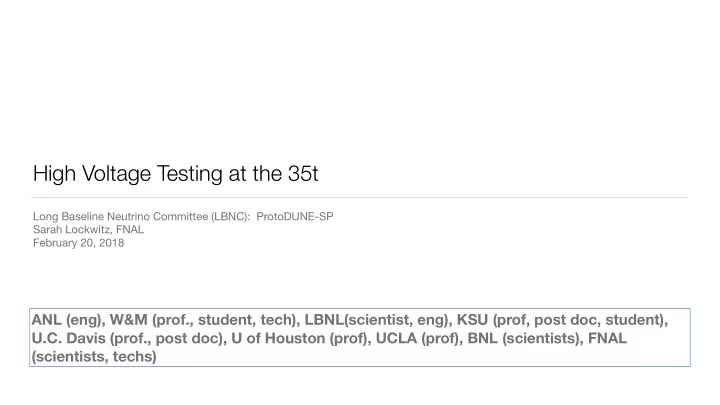Screen dimensions: 720x405
Task: Click U of Houston (prof) text
Action: [x=300, y=338]
